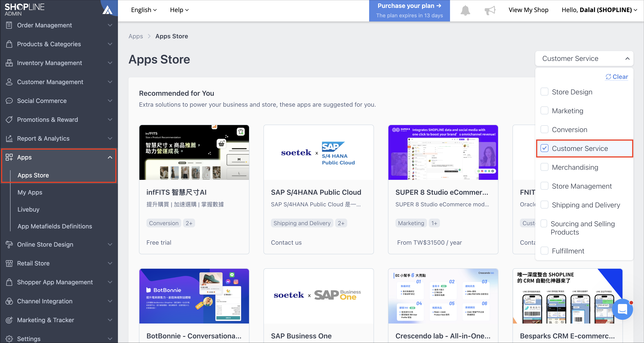Open the English language dropdown
This screenshot has height=343, width=644.
[144, 10]
